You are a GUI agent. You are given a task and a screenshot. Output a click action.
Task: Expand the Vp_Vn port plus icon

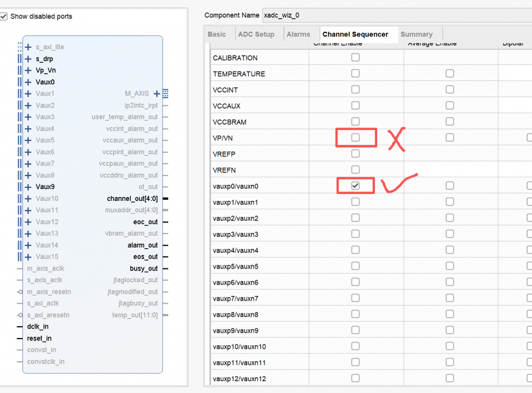(28, 71)
